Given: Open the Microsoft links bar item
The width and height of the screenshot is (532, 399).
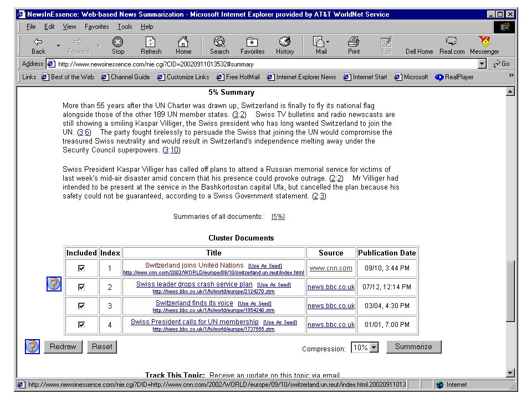Looking at the screenshot, I should click(x=411, y=77).
